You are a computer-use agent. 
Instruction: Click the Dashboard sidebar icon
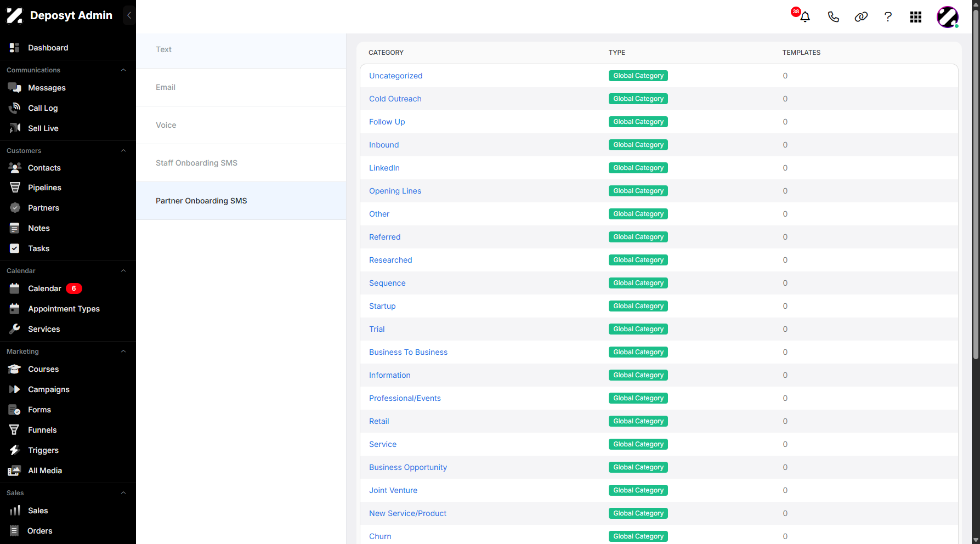coord(15,48)
